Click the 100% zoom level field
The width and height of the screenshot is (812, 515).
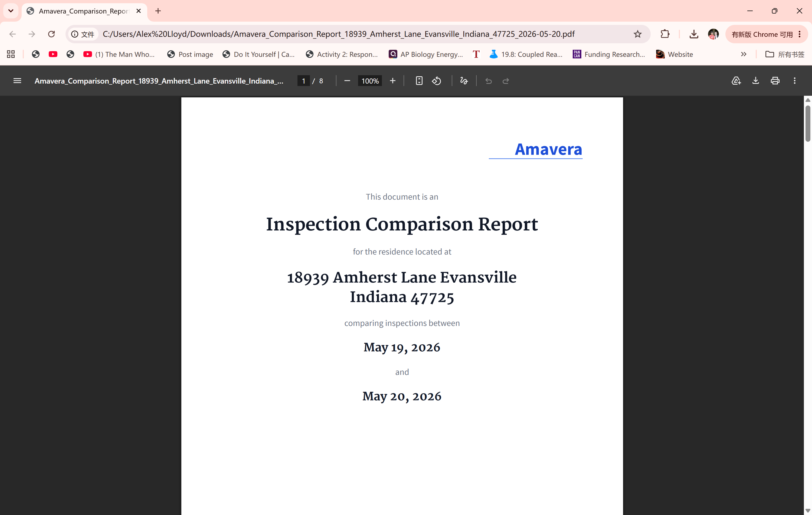(x=370, y=81)
